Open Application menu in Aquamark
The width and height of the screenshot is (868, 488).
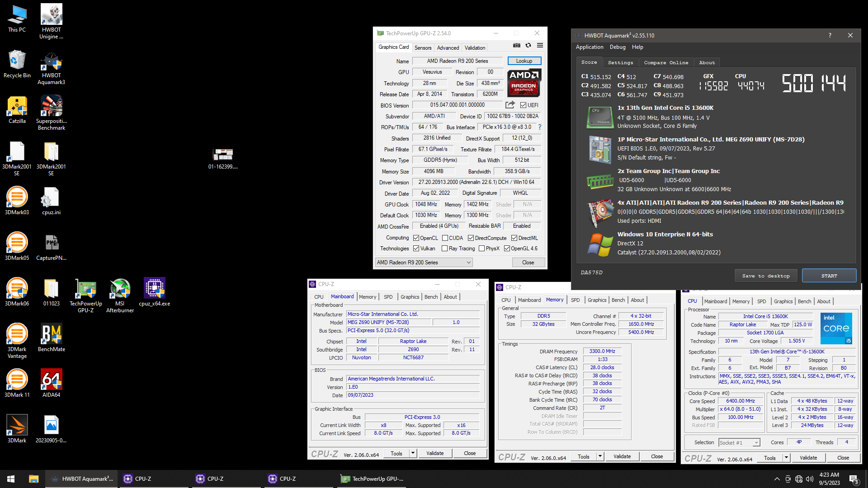click(590, 47)
